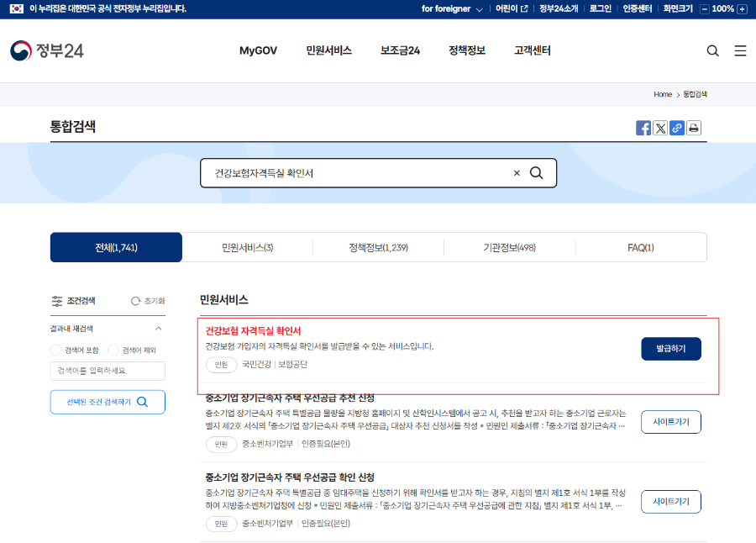The height and width of the screenshot is (543, 756).
Task: Copy the page URL using the link icon
Action: pos(677,128)
